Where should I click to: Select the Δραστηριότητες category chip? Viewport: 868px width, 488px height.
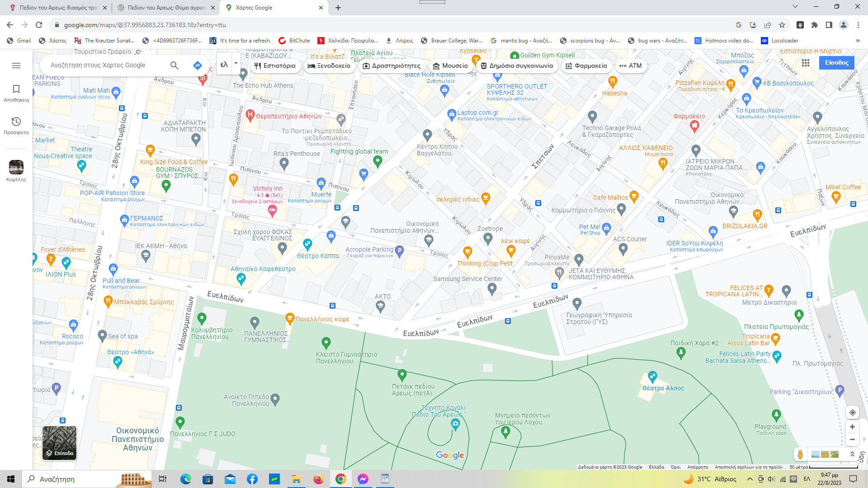click(x=392, y=66)
